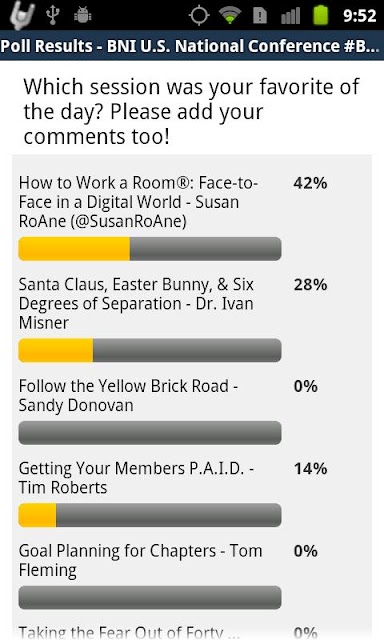Screen dimensions: 384x640
Task: Tap the cellular signal bars icon
Action: [291, 16]
